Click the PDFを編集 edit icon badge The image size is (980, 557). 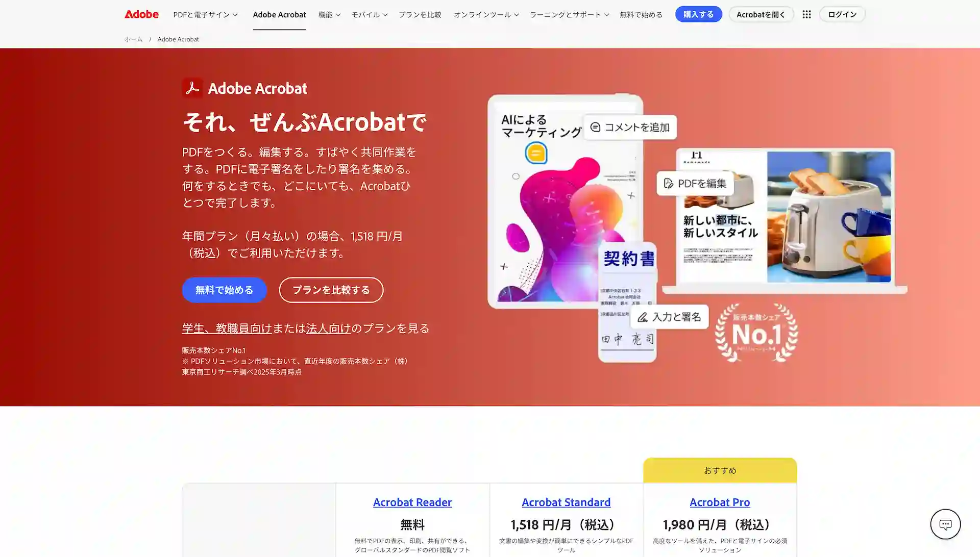point(695,184)
